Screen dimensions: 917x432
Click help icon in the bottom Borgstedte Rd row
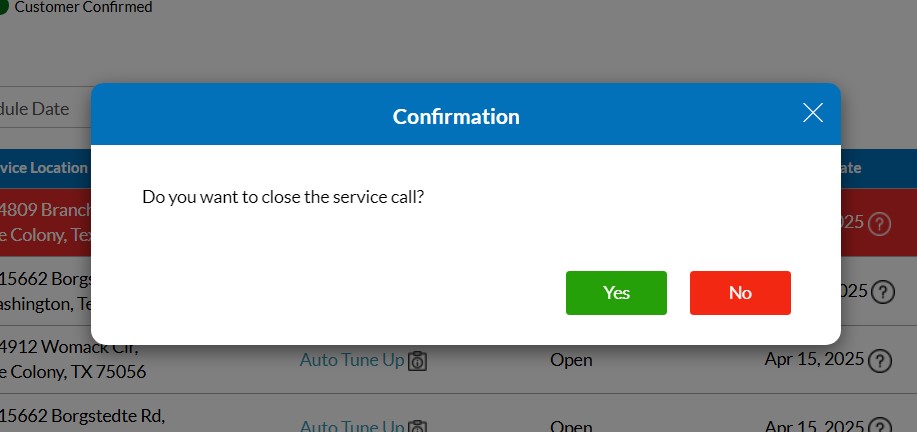click(x=880, y=424)
